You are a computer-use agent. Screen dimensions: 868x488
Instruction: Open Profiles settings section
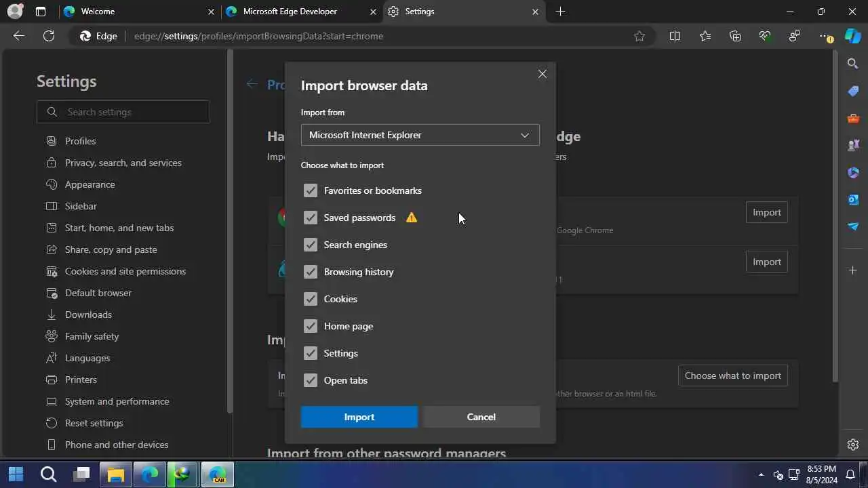point(80,141)
